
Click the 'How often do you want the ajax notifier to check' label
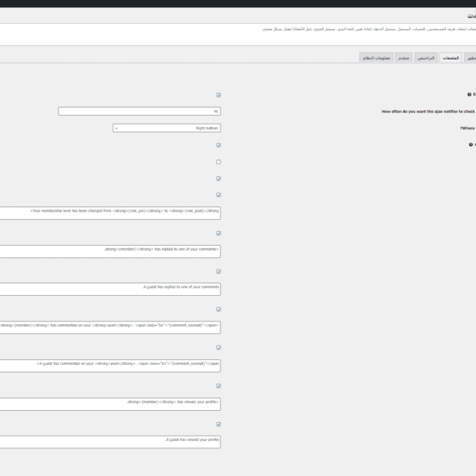tap(428, 111)
